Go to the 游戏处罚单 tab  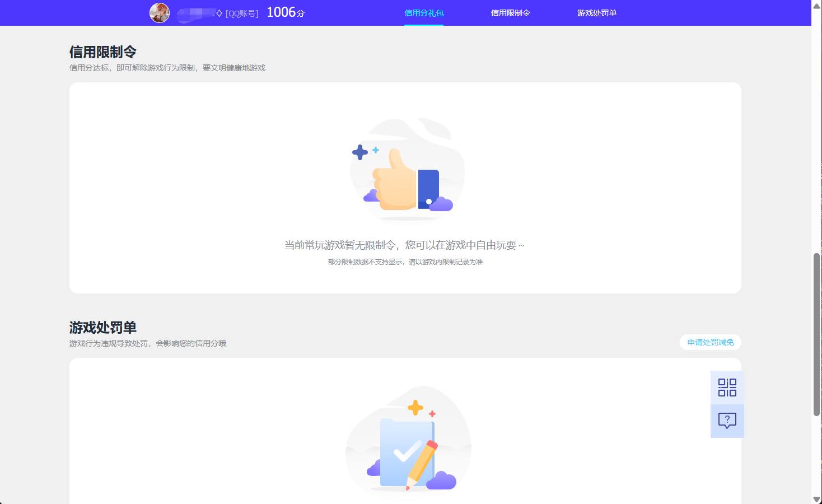[597, 13]
